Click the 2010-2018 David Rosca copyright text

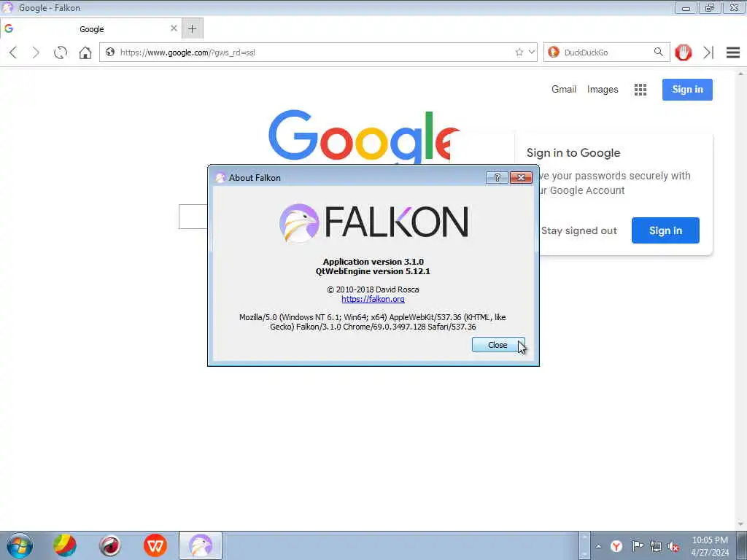point(373,289)
